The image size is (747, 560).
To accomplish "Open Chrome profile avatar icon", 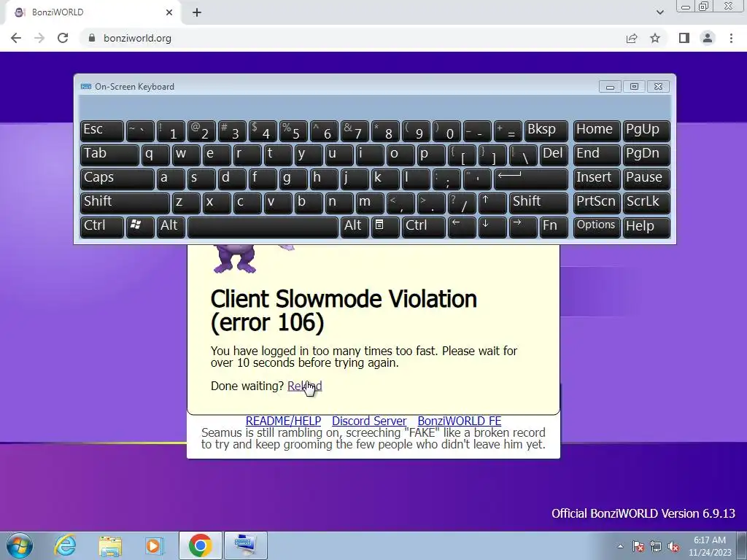I will click(x=708, y=38).
